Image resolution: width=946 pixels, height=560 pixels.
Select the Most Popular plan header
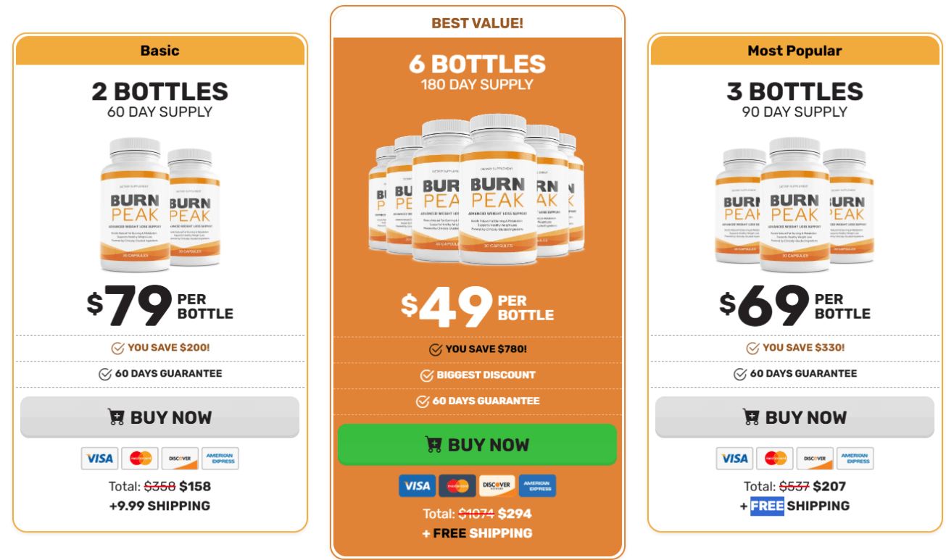(794, 51)
